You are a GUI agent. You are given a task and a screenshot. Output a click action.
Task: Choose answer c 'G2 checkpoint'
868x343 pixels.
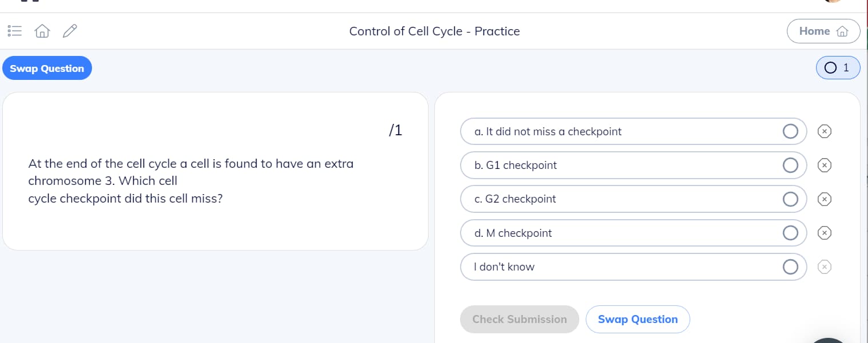point(790,199)
